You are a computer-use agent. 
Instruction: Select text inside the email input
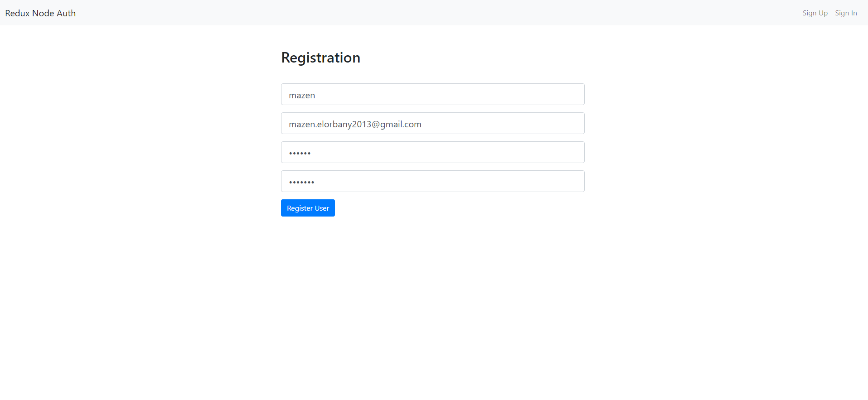click(x=354, y=123)
